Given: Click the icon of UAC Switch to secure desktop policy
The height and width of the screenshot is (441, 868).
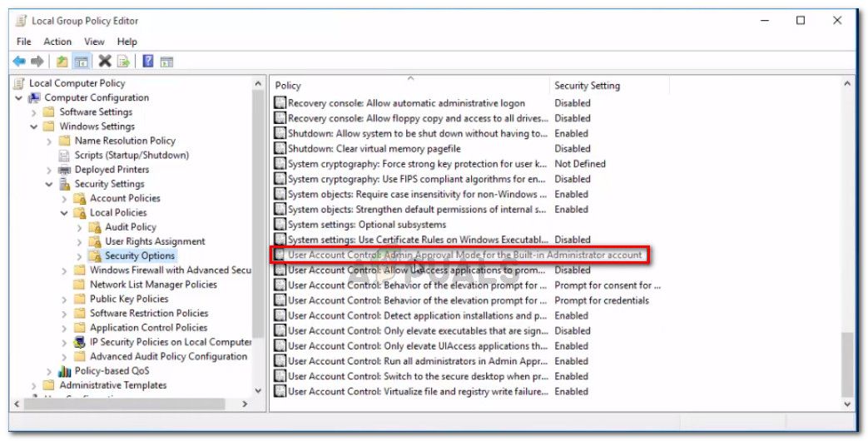Looking at the screenshot, I should coord(280,376).
